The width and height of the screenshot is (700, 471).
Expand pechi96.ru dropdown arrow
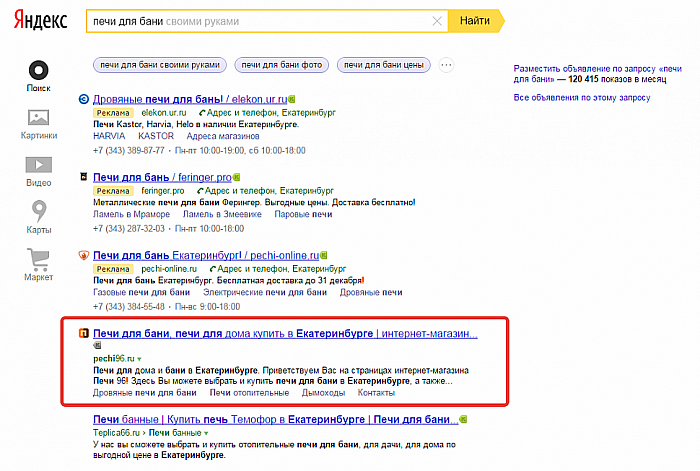[x=140, y=359]
